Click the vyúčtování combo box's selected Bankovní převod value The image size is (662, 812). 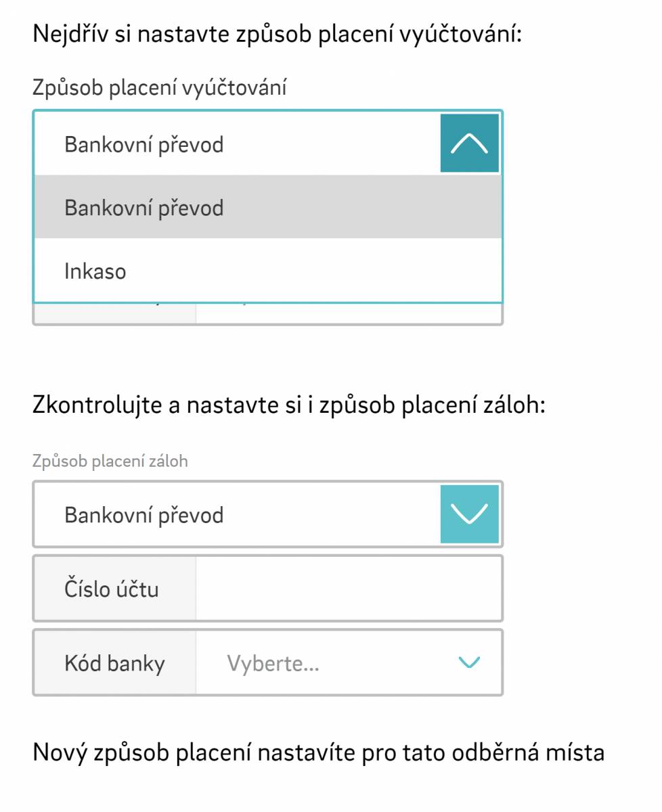(144, 145)
